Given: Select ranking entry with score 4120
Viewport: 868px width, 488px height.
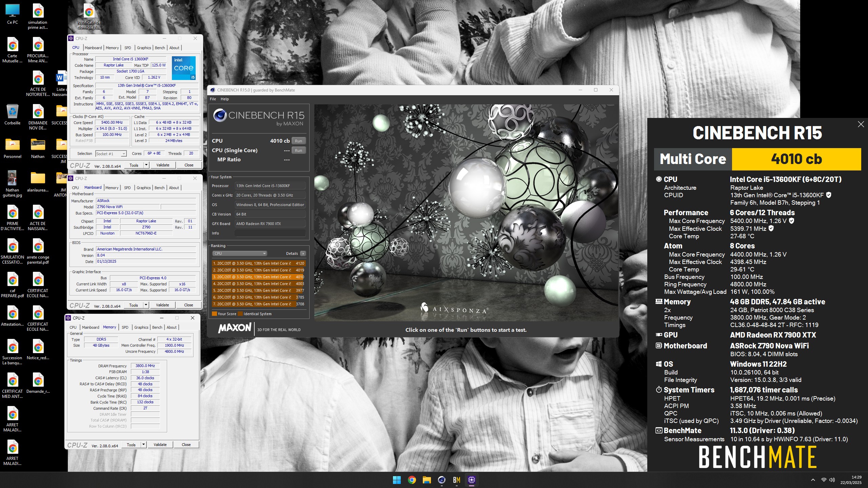Looking at the screenshot, I should coord(259,263).
